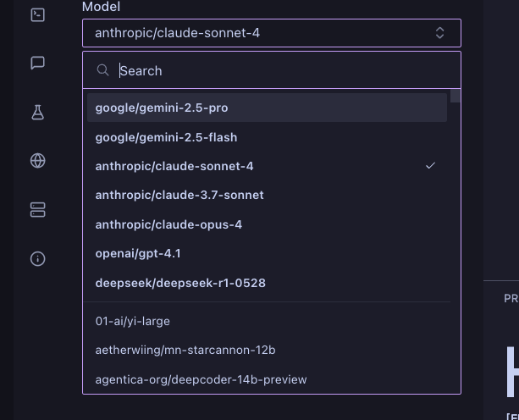Pick deepseek/deepseek-r1-0528 model
519x420 pixels.
(x=180, y=283)
